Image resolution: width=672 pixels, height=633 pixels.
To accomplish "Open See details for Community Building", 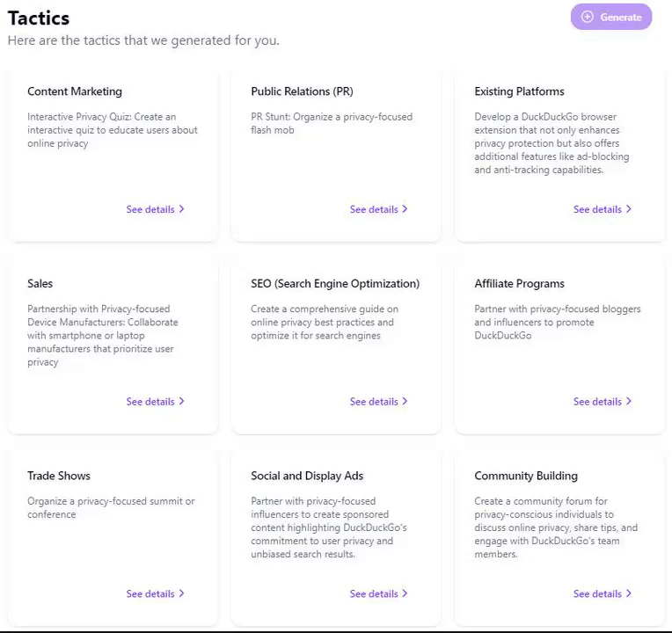I will (x=597, y=594).
